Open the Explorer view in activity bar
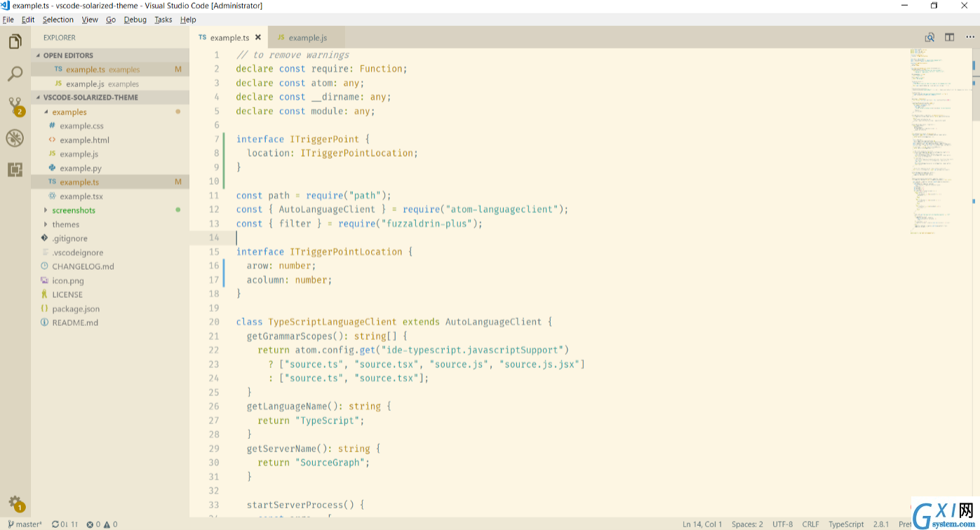This screenshot has width=980, height=530. pyautogui.click(x=15, y=41)
